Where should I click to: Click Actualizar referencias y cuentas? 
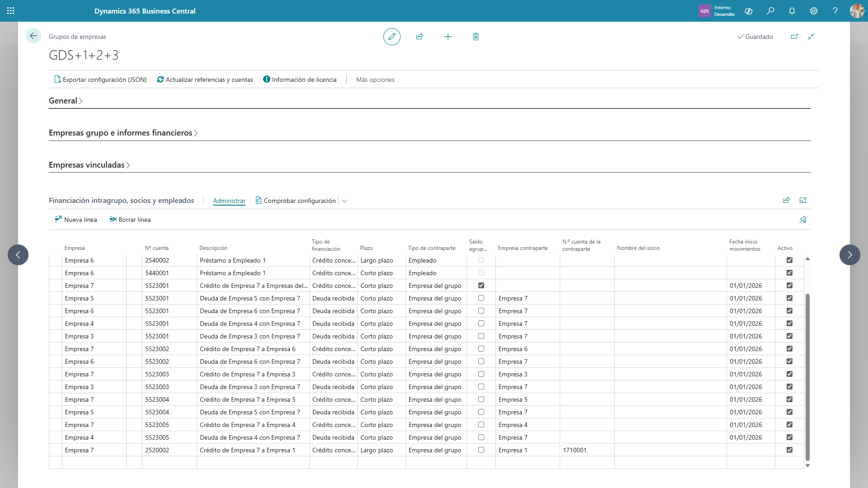pyautogui.click(x=205, y=80)
